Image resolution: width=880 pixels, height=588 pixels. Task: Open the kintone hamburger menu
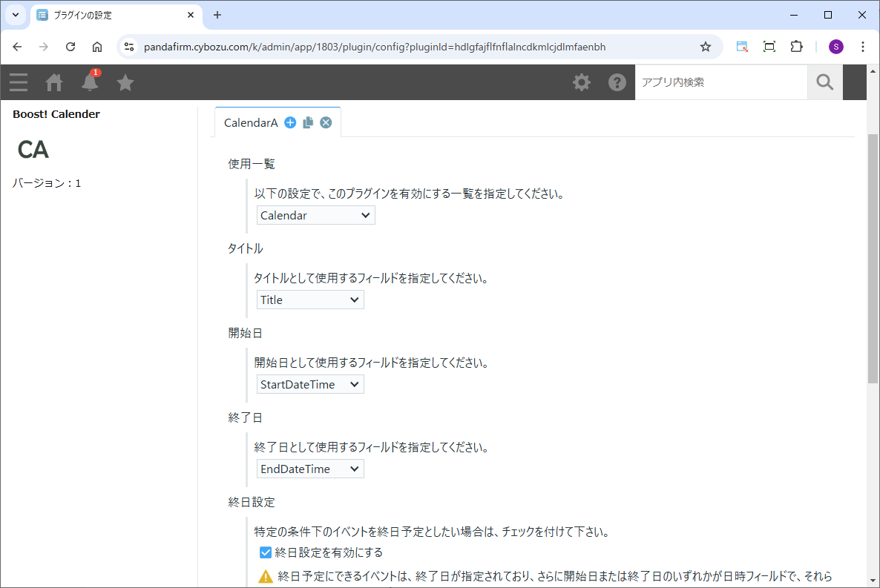[x=19, y=82]
